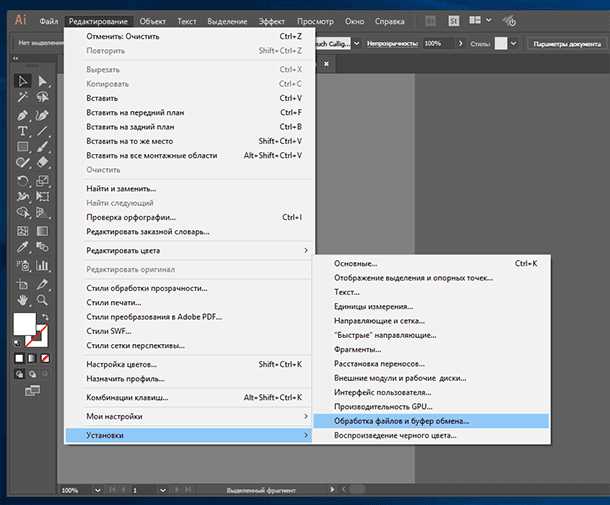Screen dimensions: 610x505
Task: Select the Free Transform tool
Action: 42,196
